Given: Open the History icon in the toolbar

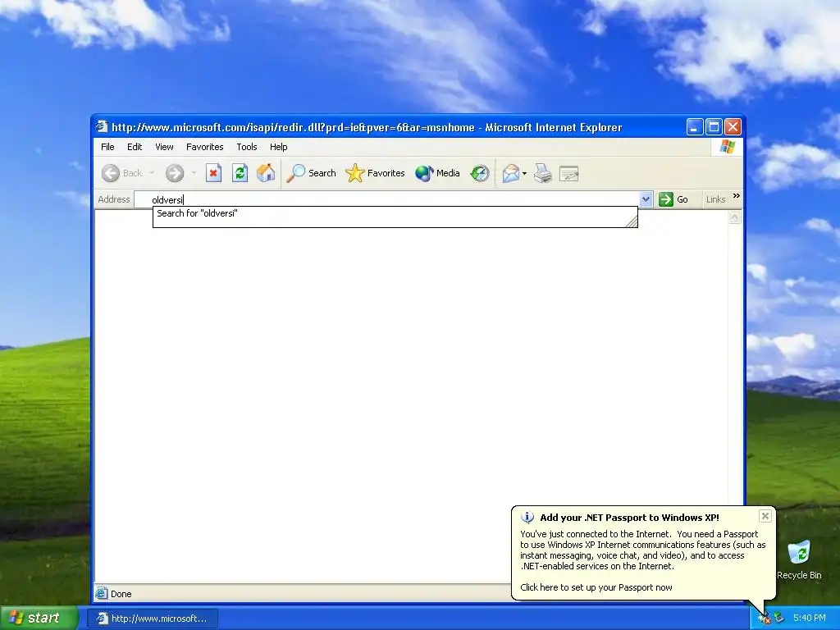Looking at the screenshot, I should click(479, 173).
